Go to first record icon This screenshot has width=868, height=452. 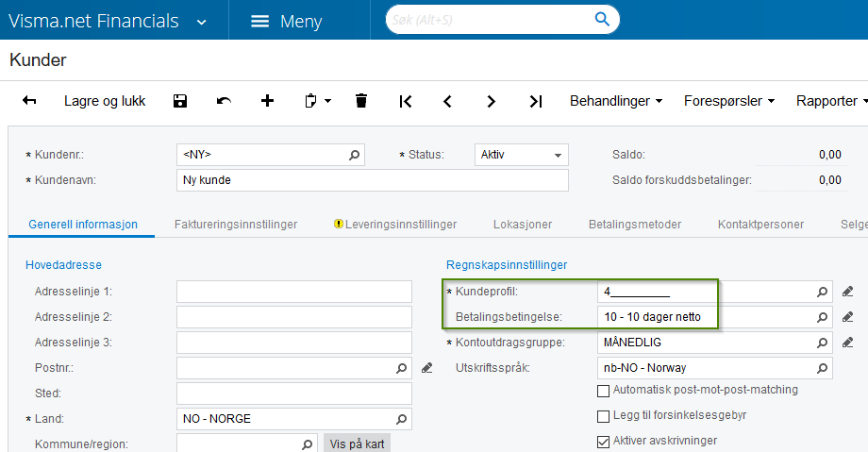click(405, 101)
